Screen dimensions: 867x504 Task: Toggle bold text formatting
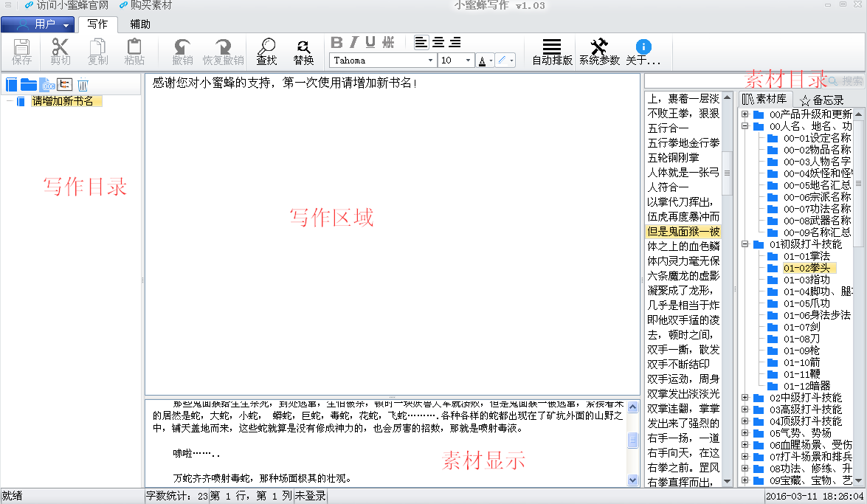336,42
